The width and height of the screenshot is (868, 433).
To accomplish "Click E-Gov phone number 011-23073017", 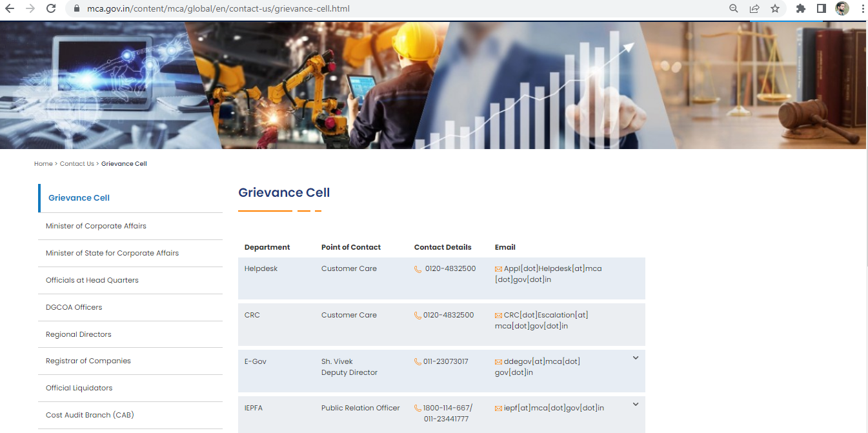I will (x=446, y=361).
